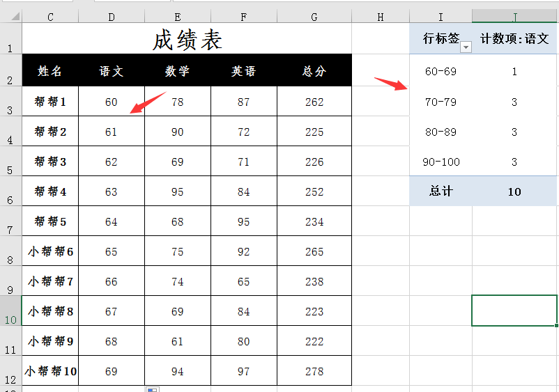The height and width of the screenshot is (392, 559).
Task: Click the total score 226
Action: pos(314,162)
